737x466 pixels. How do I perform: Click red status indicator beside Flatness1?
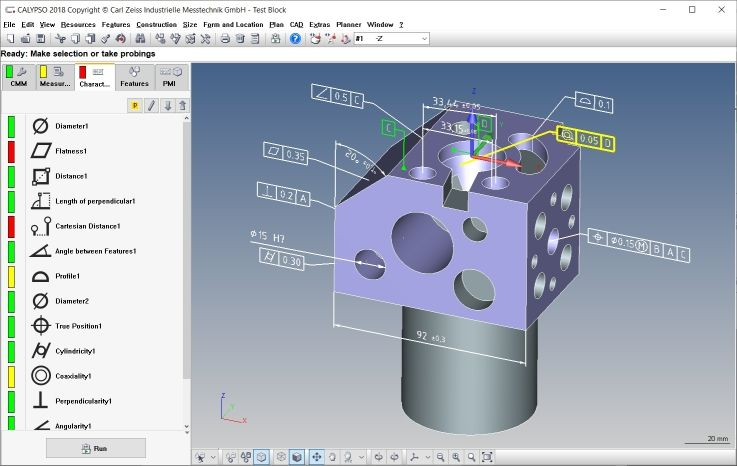tap(11, 151)
